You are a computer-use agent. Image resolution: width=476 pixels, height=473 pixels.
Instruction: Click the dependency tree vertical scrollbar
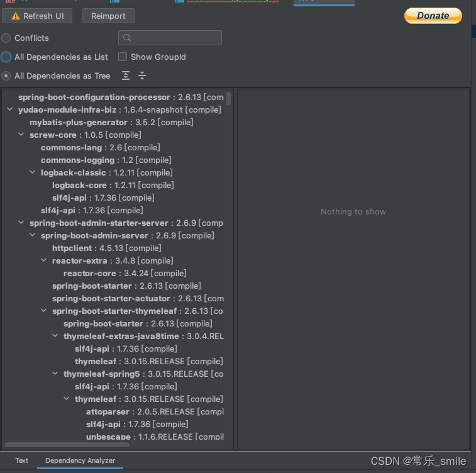[228, 99]
